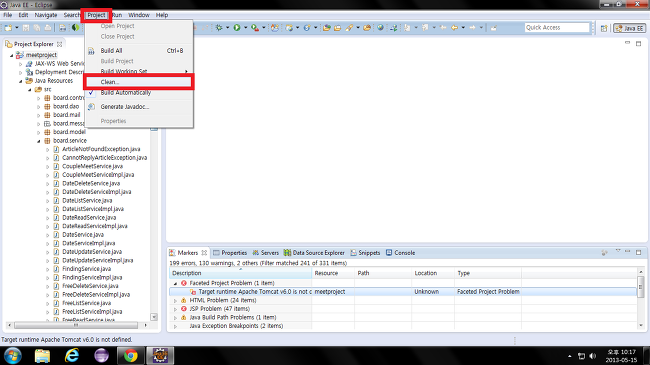650x365 pixels.
Task: Collapse the src folder node
Action: (x=30, y=90)
